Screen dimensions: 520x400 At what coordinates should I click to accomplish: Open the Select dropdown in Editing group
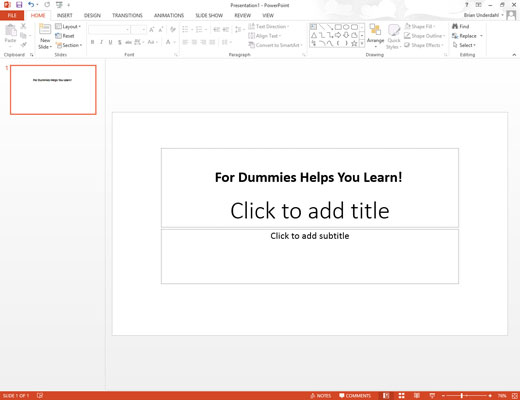(464, 45)
